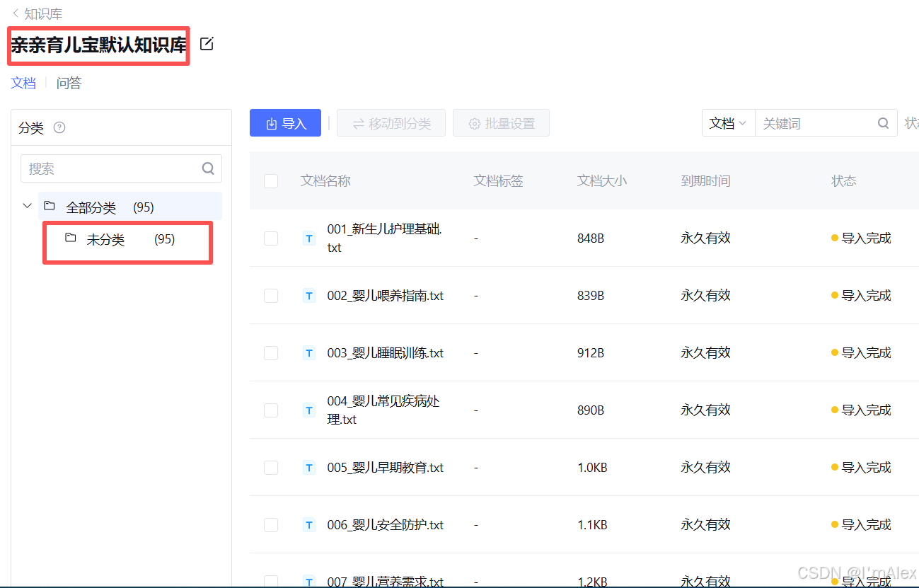The image size is (919, 588).
Task: Click the 批量设置 button
Action: click(501, 123)
